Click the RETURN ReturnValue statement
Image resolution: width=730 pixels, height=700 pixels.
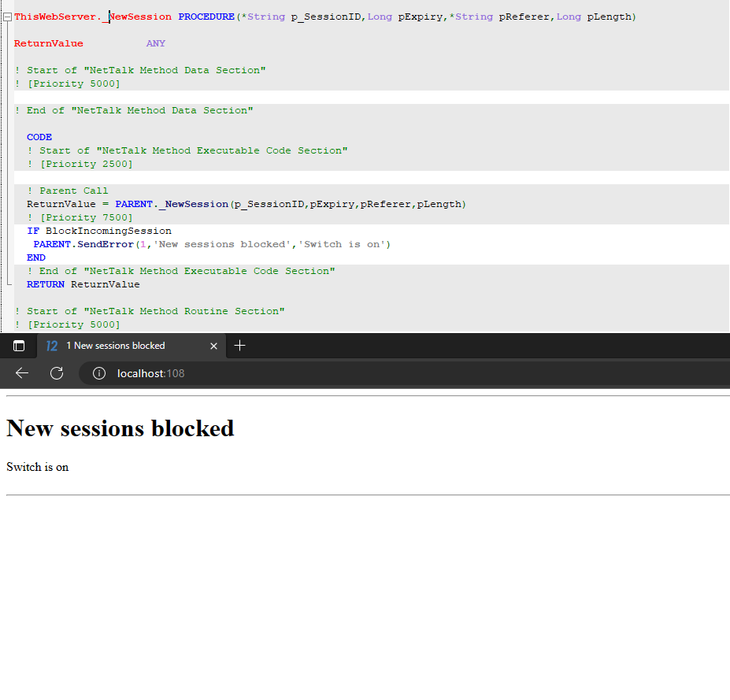pos(83,284)
